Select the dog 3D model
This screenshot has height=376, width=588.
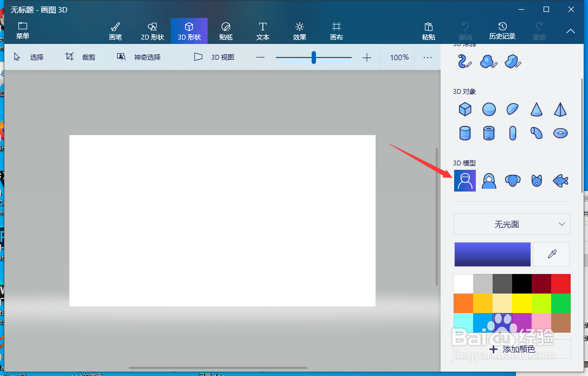tap(513, 181)
